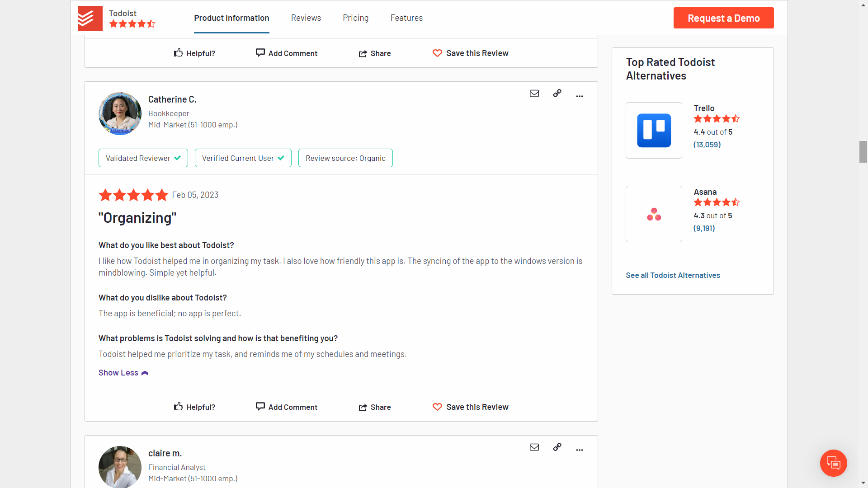Save the Organizing review with the heart icon
Image resolution: width=868 pixels, height=488 pixels.
pyautogui.click(x=470, y=407)
